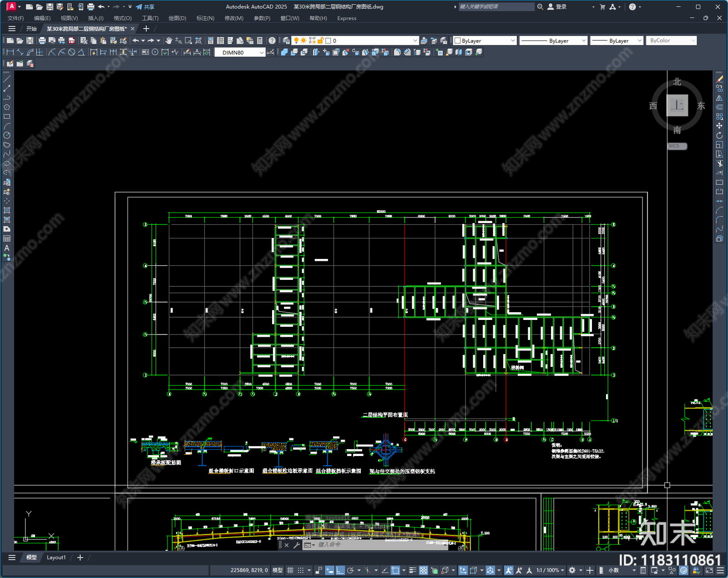Open the workspace settings gear in status bar

572,570
